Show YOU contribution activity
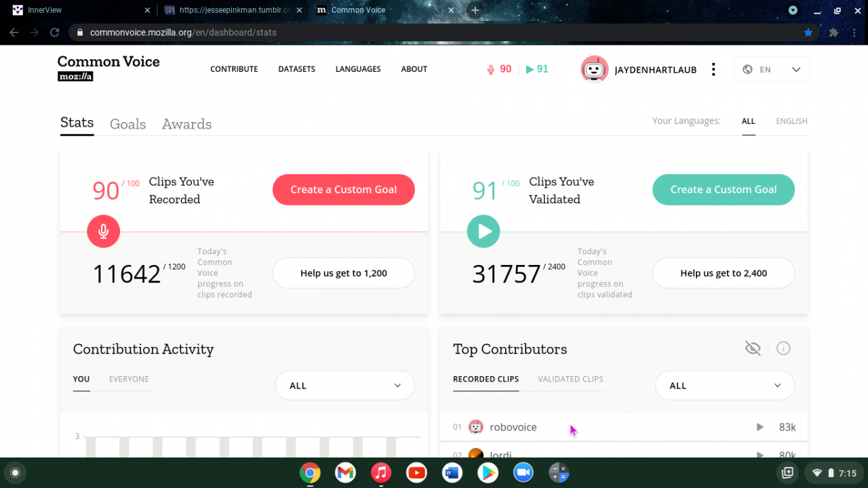 (x=81, y=379)
